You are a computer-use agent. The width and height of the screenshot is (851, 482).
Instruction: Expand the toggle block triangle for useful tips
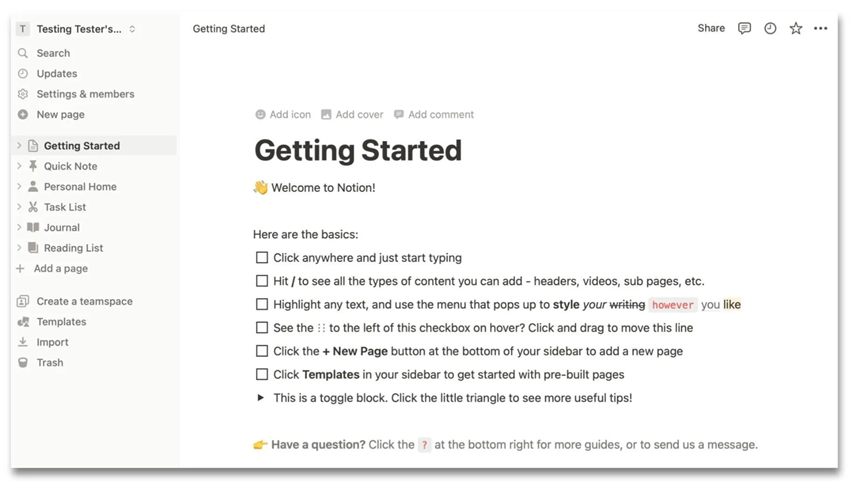click(261, 398)
